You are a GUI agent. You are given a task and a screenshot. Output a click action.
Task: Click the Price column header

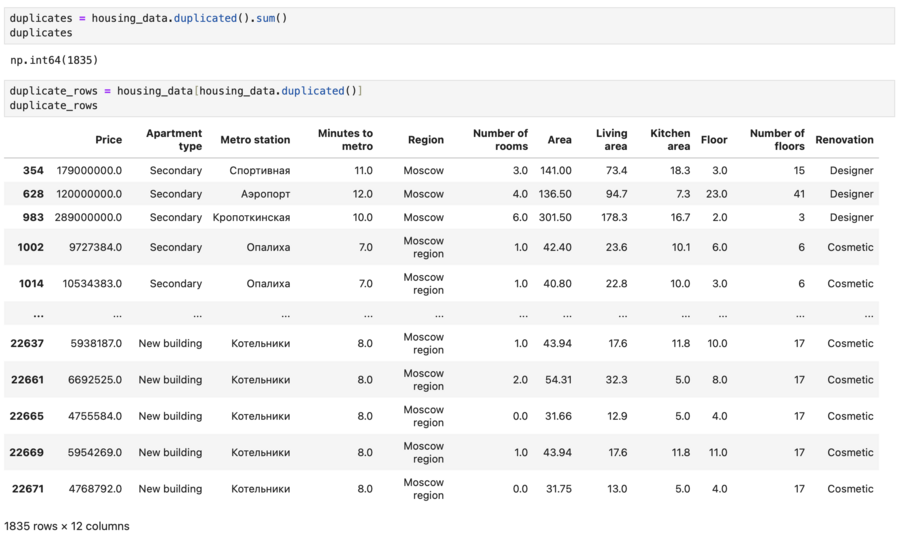coord(108,140)
